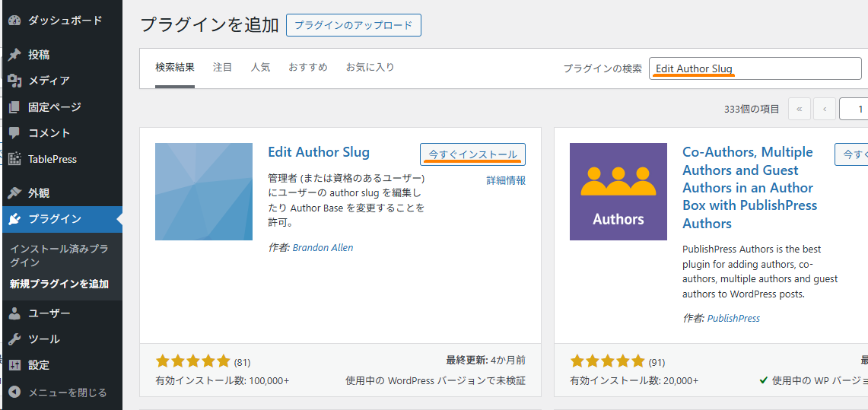This screenshot has width=868, height=410.
Task: Click PublishPress Authors description text
Action: pos(760,272)
